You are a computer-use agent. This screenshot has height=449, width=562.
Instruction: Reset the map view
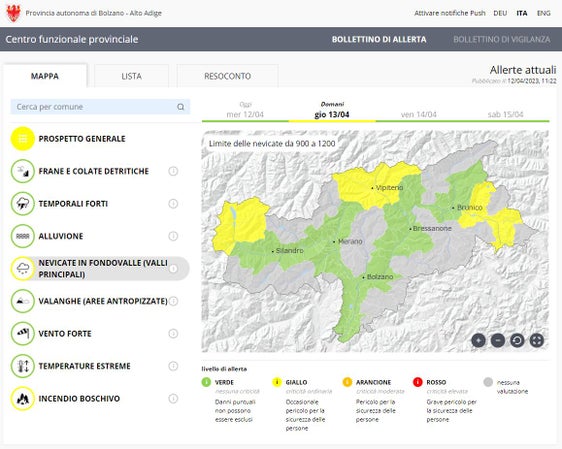[x=517, y=340]
